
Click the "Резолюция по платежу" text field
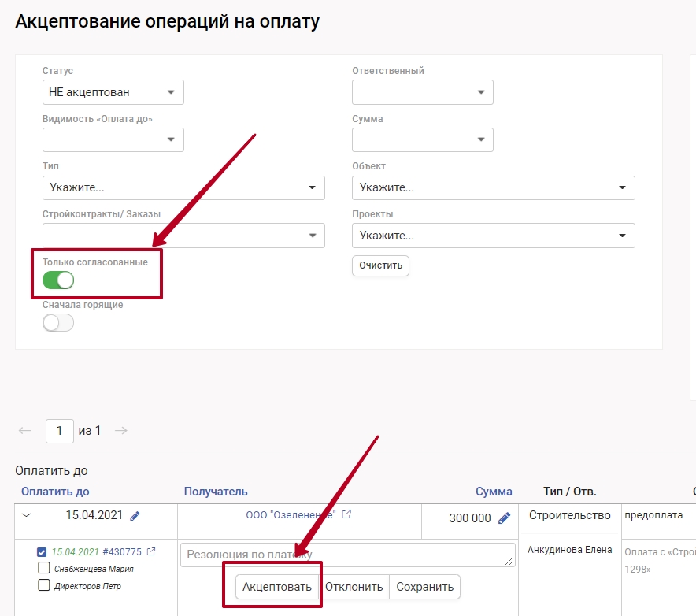point(347,555)
